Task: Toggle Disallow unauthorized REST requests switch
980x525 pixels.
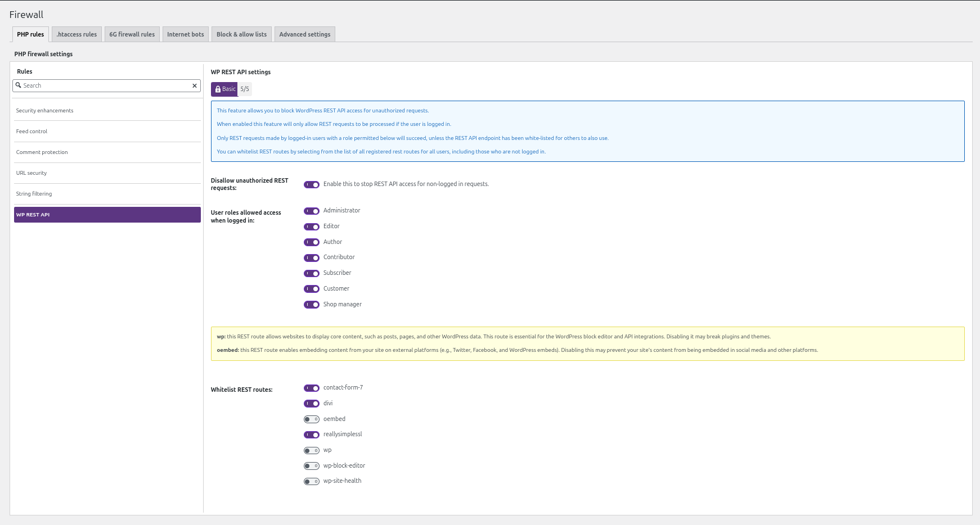Action: click(x=312, y=184)
